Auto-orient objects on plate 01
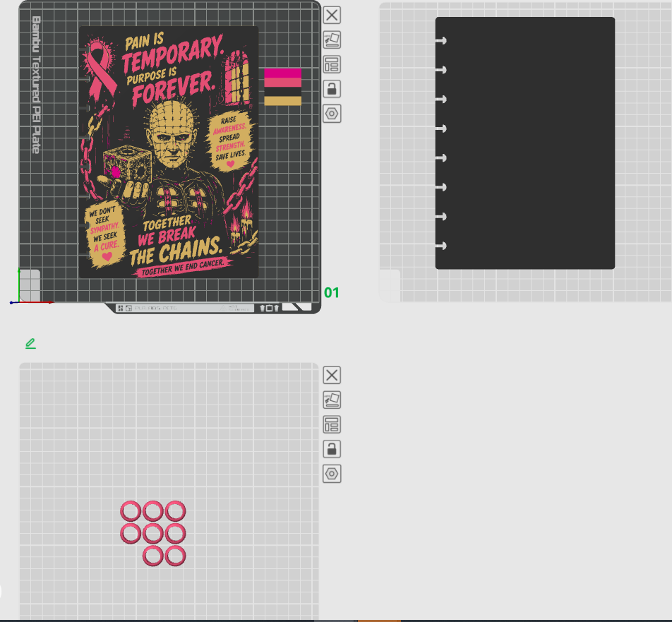 pyautogui.click(x=332, y=40)
